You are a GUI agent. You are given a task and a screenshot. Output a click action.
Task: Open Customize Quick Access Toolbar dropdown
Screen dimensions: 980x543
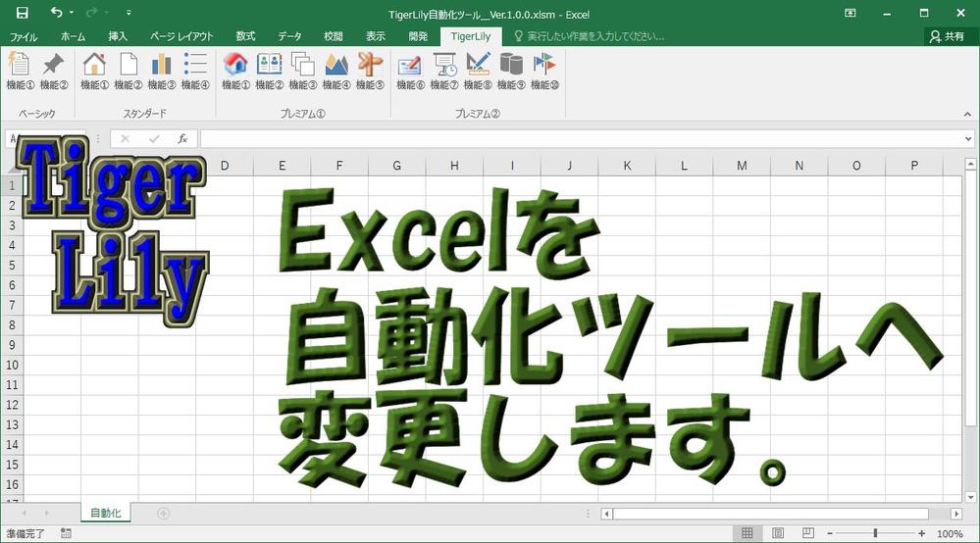pos(129,13)
